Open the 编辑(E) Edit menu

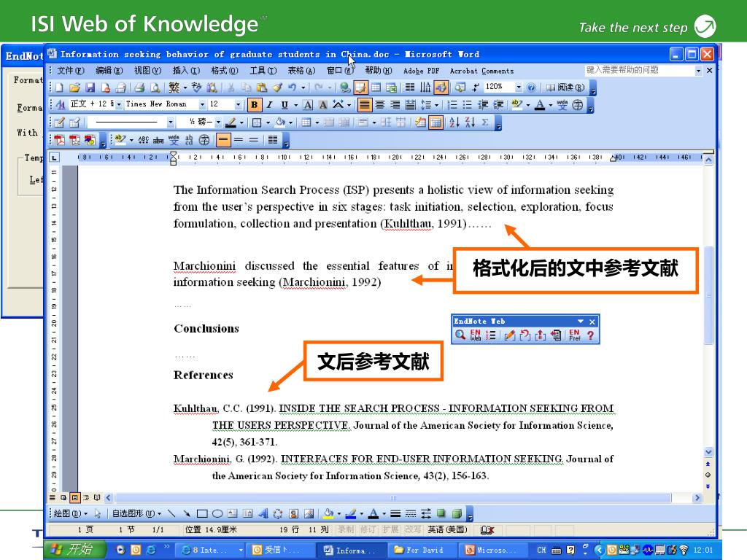tap(109, 71)
